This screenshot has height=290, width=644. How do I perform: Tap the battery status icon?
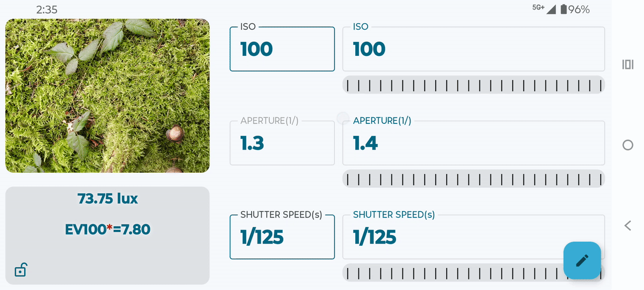coord(563,9)
